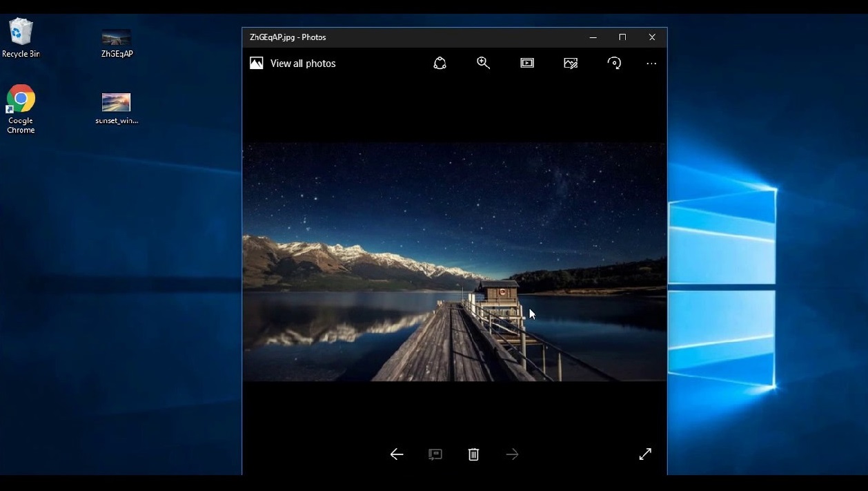Click the View all photos button

[x=293, y=64]
